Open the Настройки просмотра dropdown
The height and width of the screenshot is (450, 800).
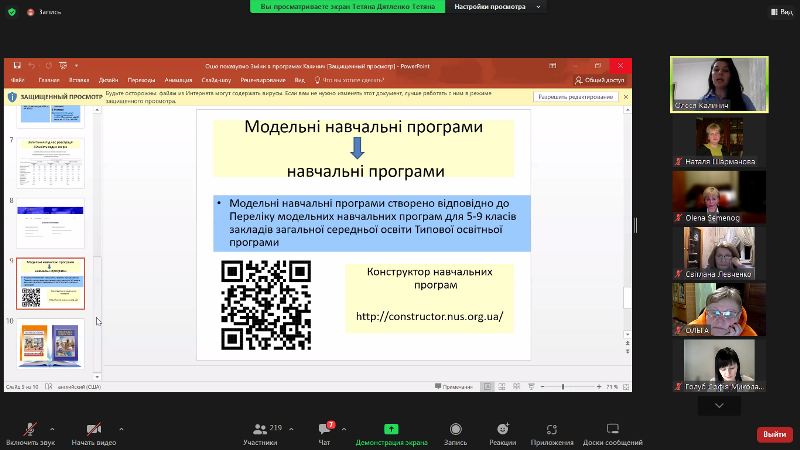(496, 6)
